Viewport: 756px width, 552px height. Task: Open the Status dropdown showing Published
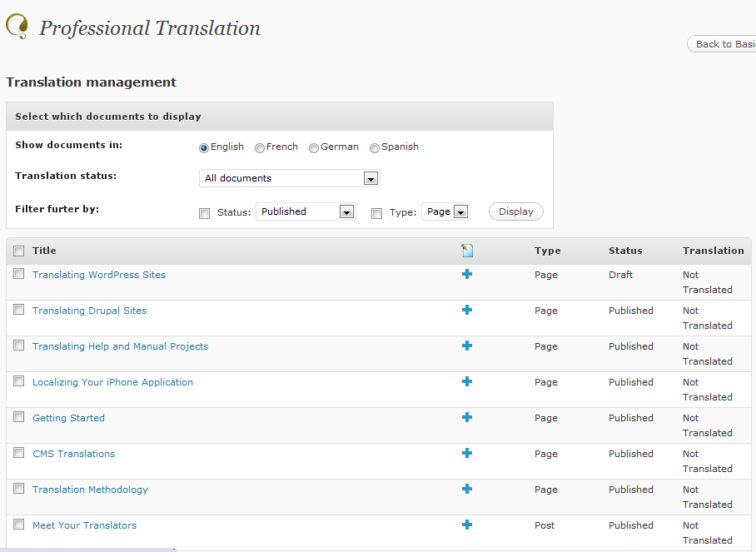click(306, 211)
